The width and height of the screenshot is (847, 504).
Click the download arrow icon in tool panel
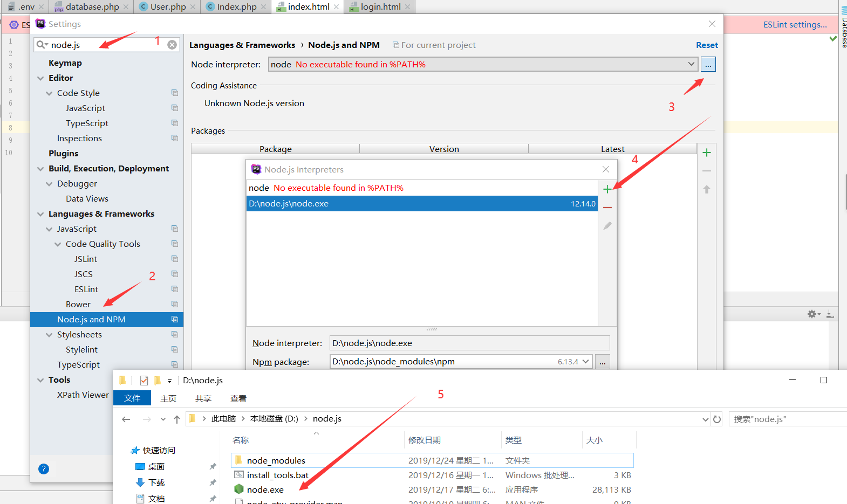(x=830, y=314)
